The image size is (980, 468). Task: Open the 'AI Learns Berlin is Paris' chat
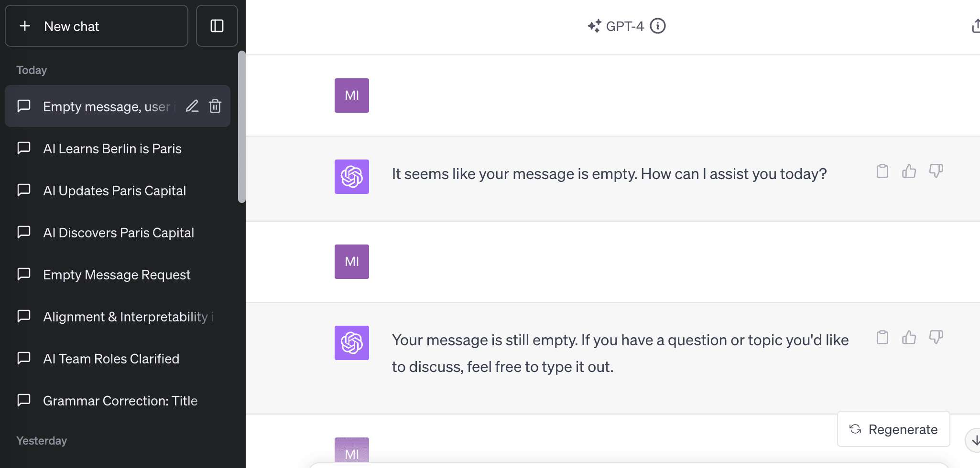(112, 149)
